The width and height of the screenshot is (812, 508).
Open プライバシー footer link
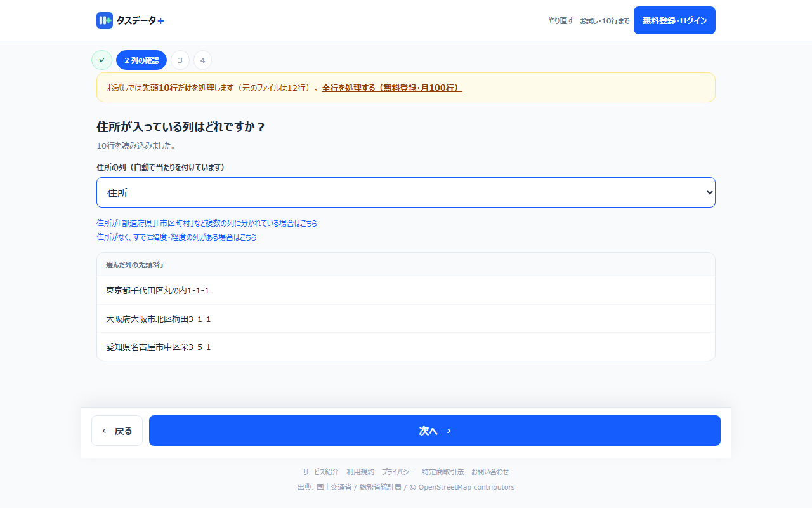point(398,472)
